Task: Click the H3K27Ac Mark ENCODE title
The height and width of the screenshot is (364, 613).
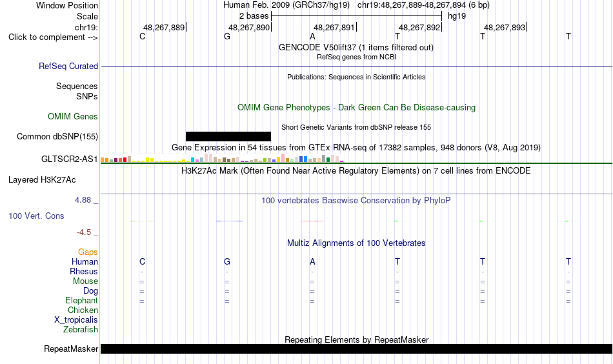Action: coord(356,171)
